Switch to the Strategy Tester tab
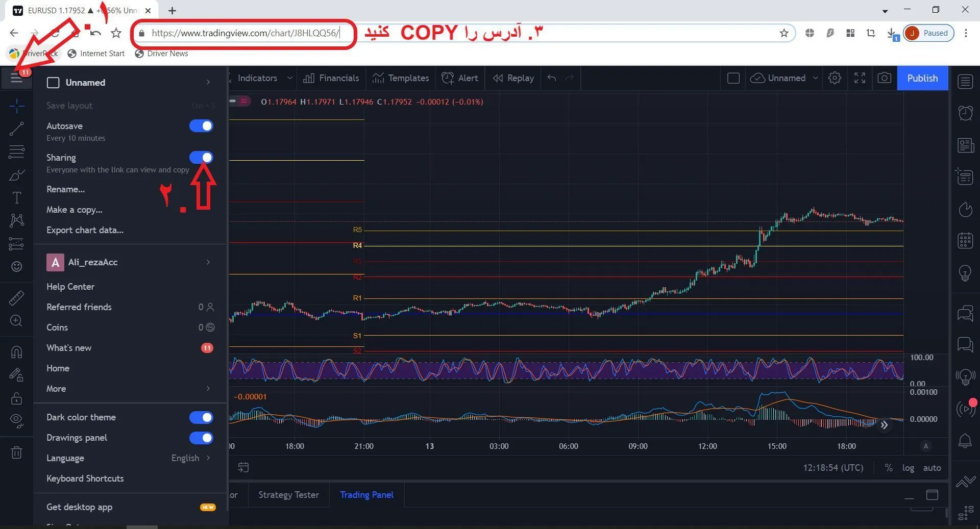This screenshot has width=980, height=529. [289, 495]
